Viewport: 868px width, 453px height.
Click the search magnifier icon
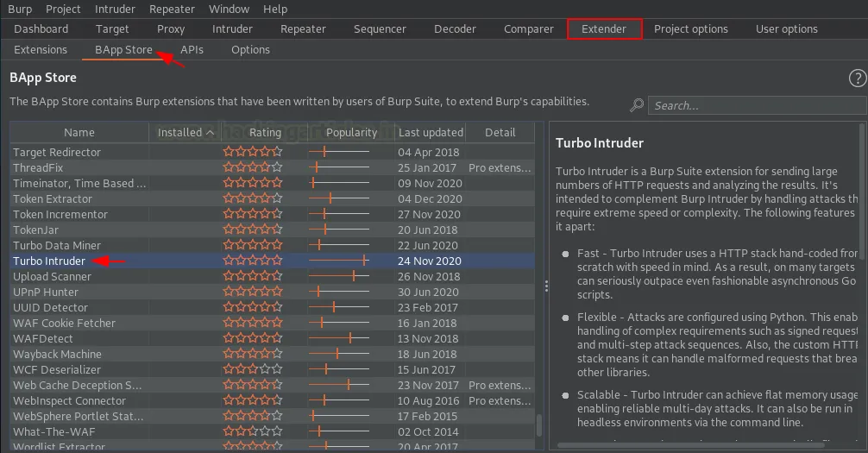click(637, 105)
